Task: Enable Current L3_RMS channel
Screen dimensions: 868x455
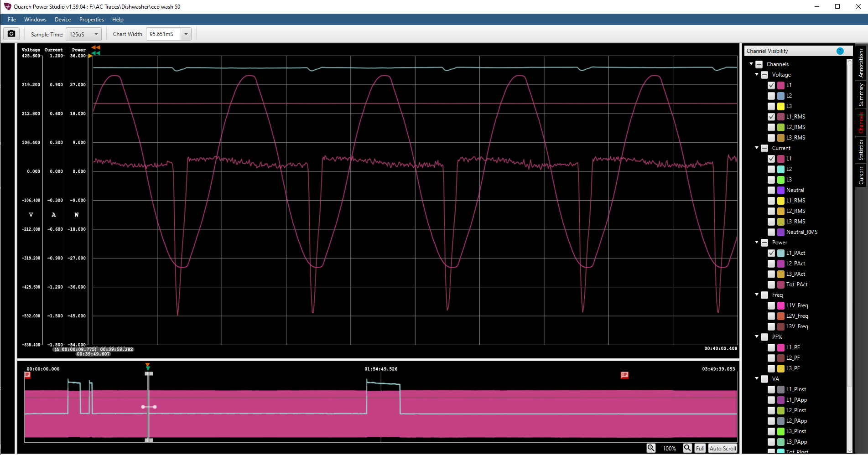Action: pyautogui.click(x=771, y=222)
